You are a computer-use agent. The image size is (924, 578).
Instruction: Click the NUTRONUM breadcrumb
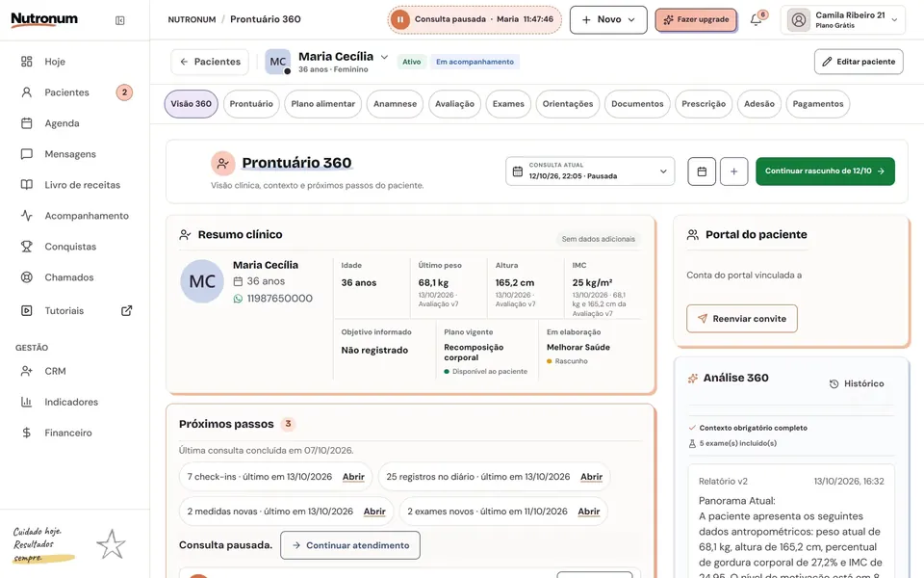pyautogui.click(x=192, y=19)
